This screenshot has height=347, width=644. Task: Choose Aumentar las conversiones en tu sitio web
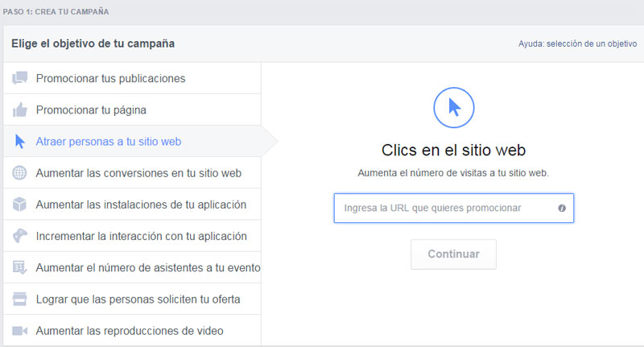pyautogui.click(x=132, y=173)
